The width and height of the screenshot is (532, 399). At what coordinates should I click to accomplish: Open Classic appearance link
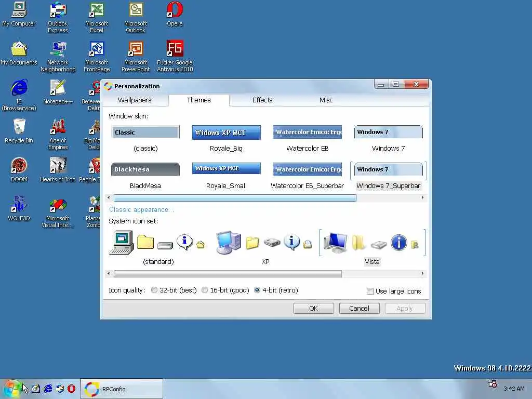[x=141, y=210]
